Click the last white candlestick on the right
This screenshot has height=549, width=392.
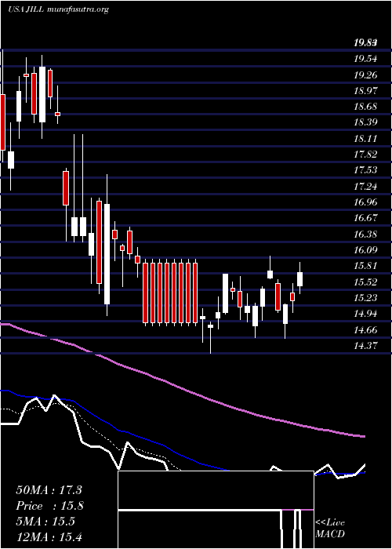tap(300, 279)
